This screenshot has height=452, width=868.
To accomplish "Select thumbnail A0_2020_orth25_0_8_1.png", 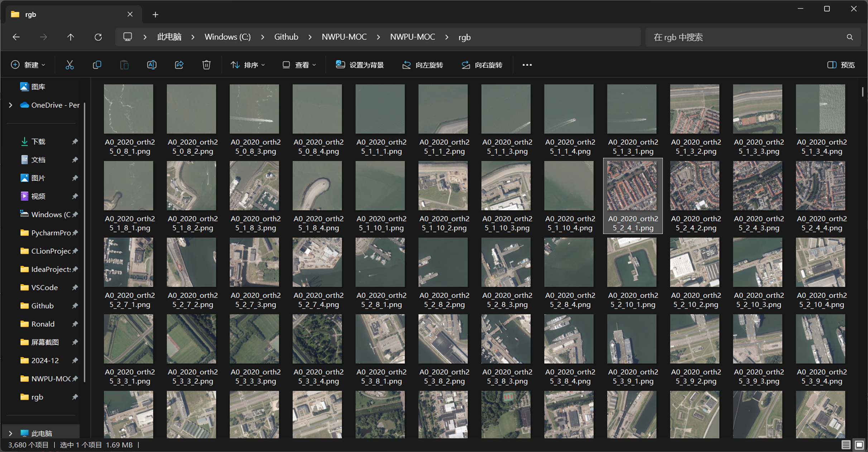I will (129, 109).
